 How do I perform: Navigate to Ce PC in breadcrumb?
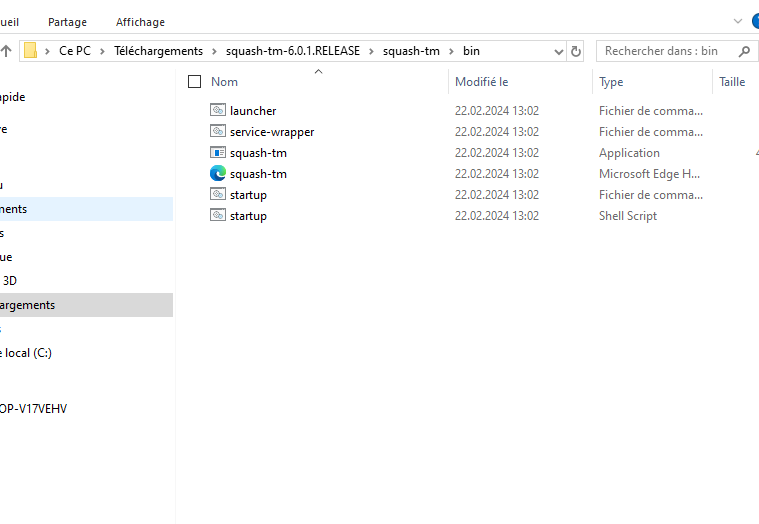(x=75, y=51)
